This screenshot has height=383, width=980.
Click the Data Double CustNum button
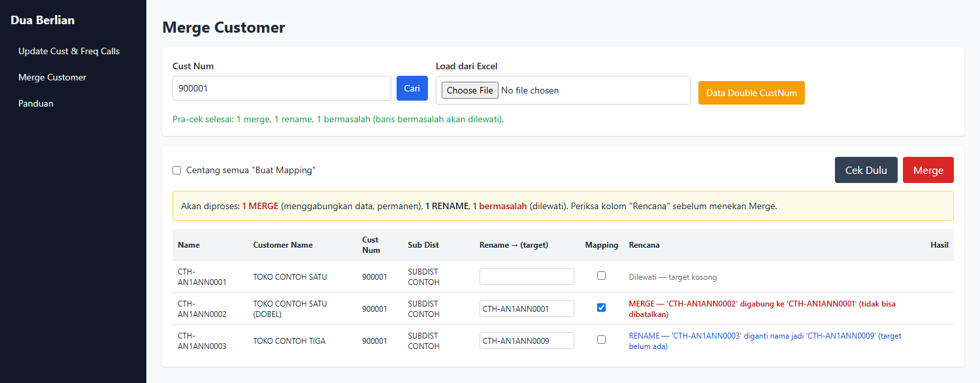751,93
